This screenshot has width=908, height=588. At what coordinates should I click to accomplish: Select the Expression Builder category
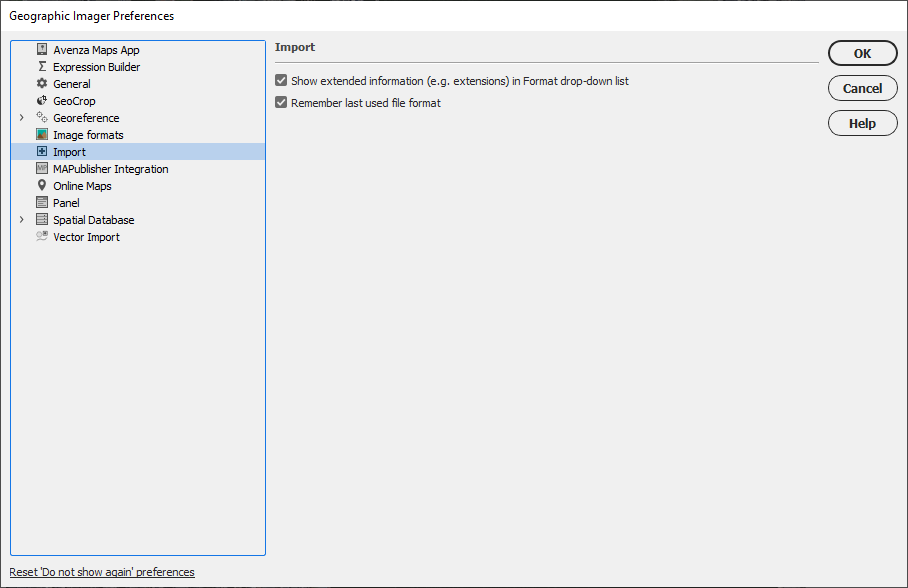pos(97,67)
